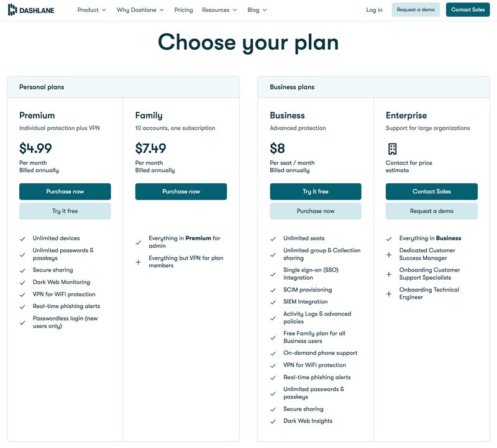Click checkmark icon beside SCIM provisioning

(273, 290)
